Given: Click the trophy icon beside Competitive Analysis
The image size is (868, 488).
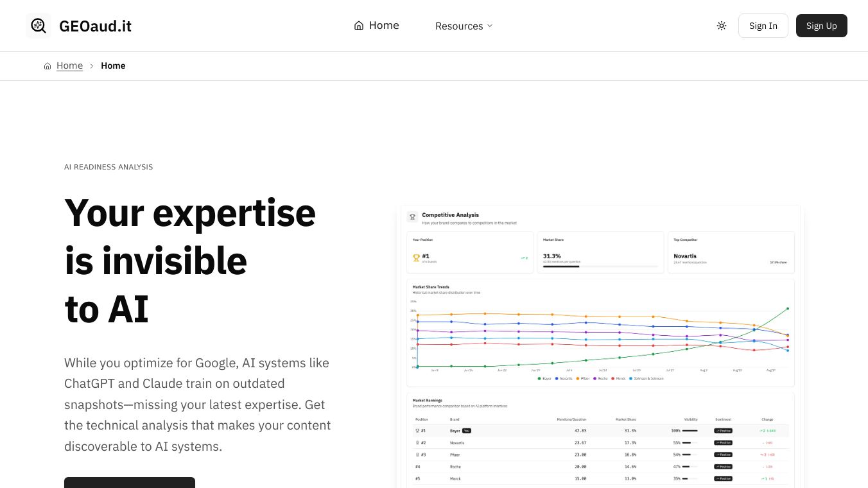Looking at the screenshot, I should pos(413,217).
